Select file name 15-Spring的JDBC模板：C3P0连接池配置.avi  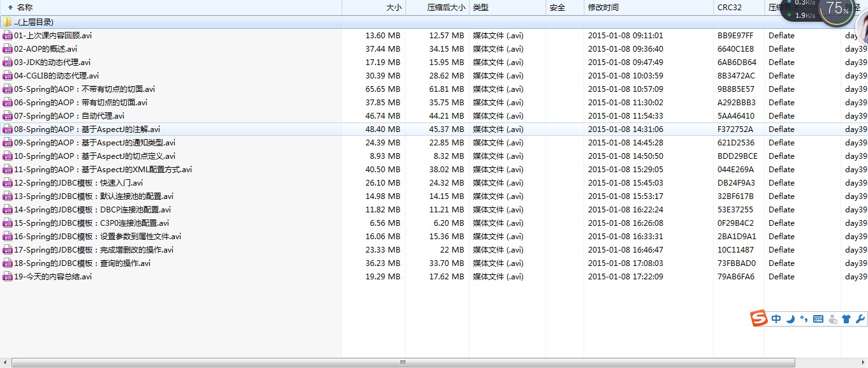pos(91,223)
